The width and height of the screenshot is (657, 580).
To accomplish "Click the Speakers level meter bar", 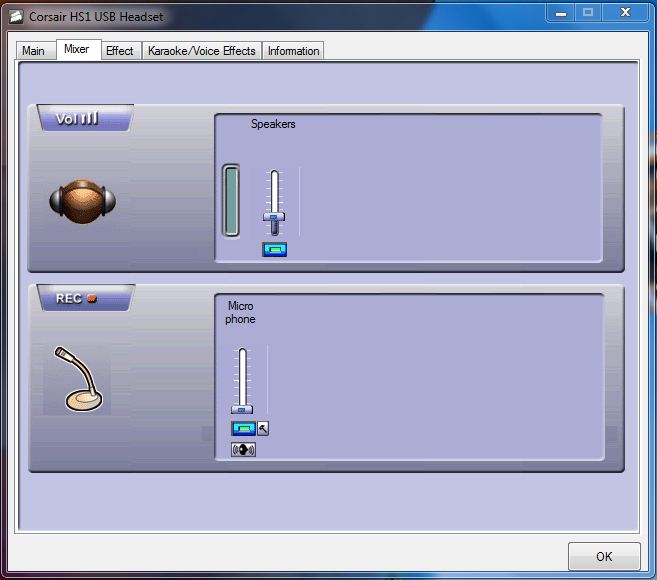I will tap(231, 200).
